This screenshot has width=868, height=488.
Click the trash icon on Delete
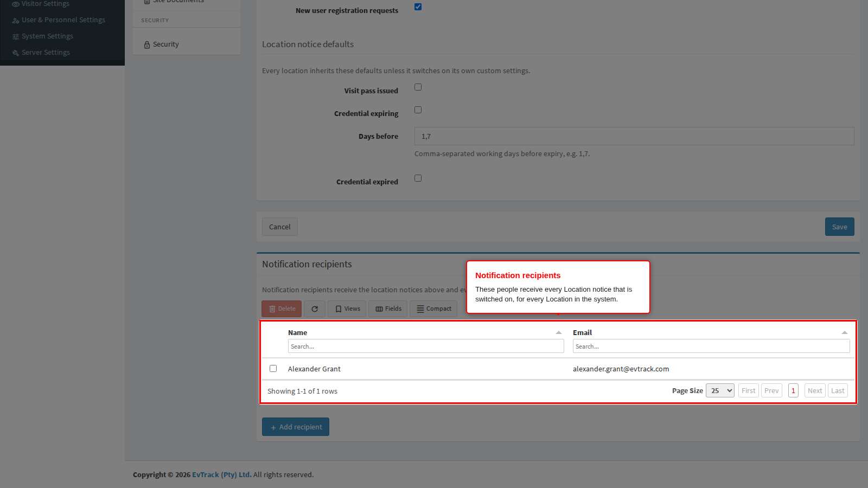point(272,309)
